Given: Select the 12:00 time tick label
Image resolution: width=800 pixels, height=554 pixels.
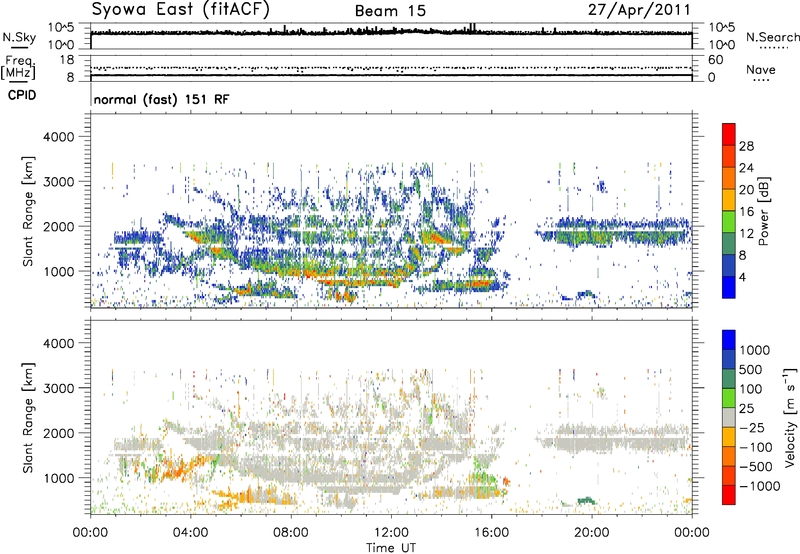Looking at the screenshot, I should click(x=391, y=533).
